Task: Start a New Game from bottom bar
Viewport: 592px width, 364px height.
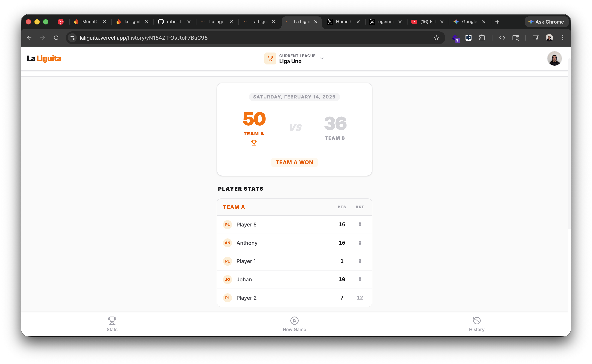Action: [294, 324]
